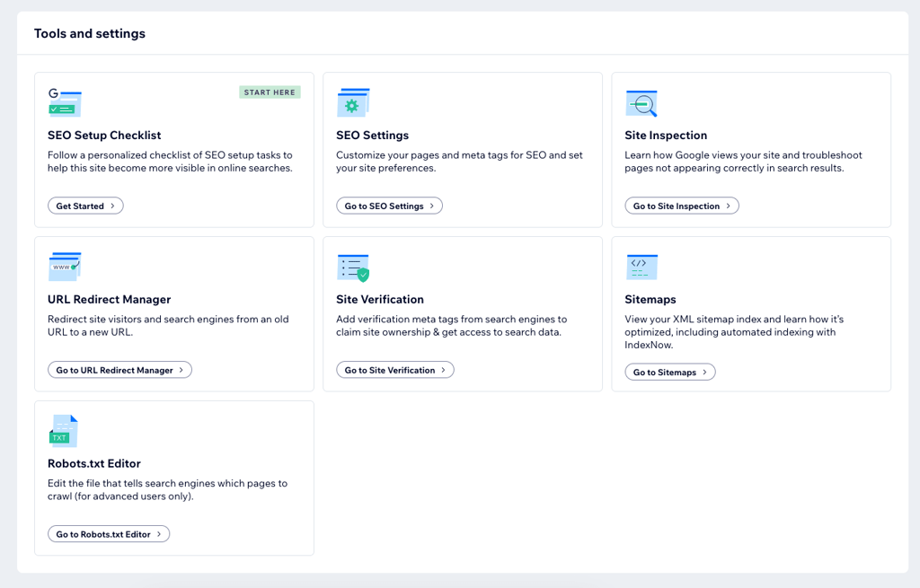
Task: Click the SEO Setup Checklist icon
Action: click(65, 102)
